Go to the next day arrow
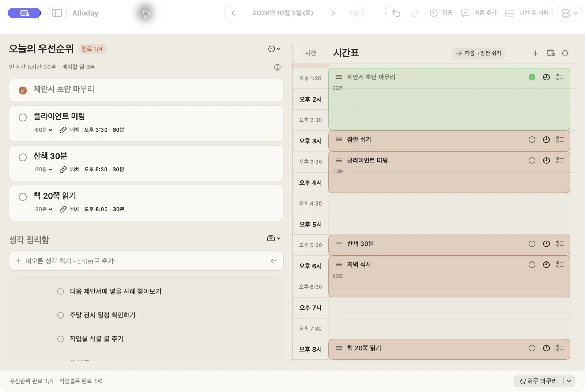Screen dimensions: 585x392 [x=333, y=13]
